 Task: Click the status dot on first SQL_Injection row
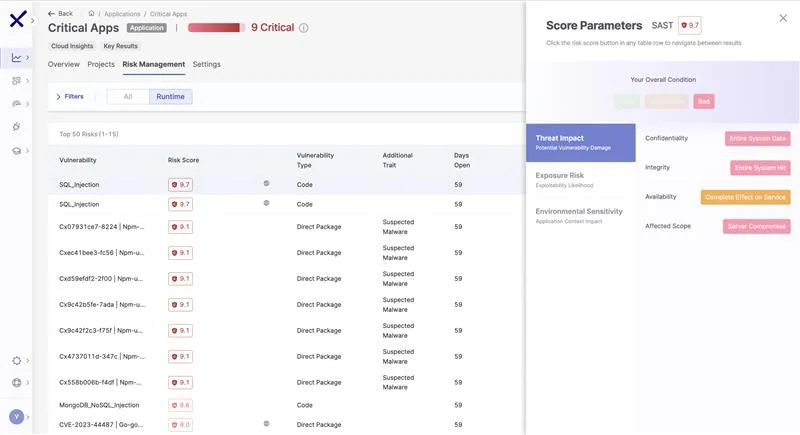point(266,183)
